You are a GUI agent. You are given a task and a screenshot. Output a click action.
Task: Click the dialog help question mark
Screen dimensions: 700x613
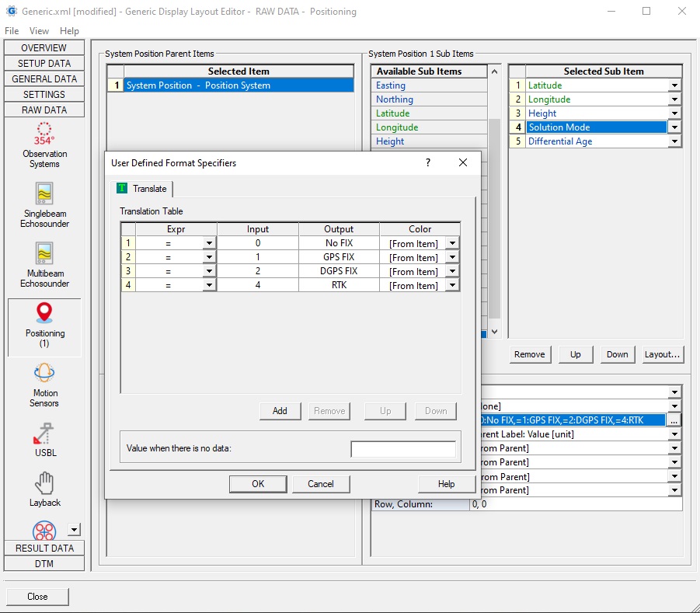427,163
